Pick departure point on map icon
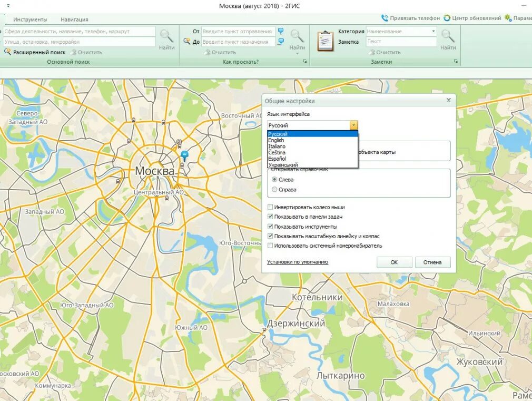 (x=281, y=31)
